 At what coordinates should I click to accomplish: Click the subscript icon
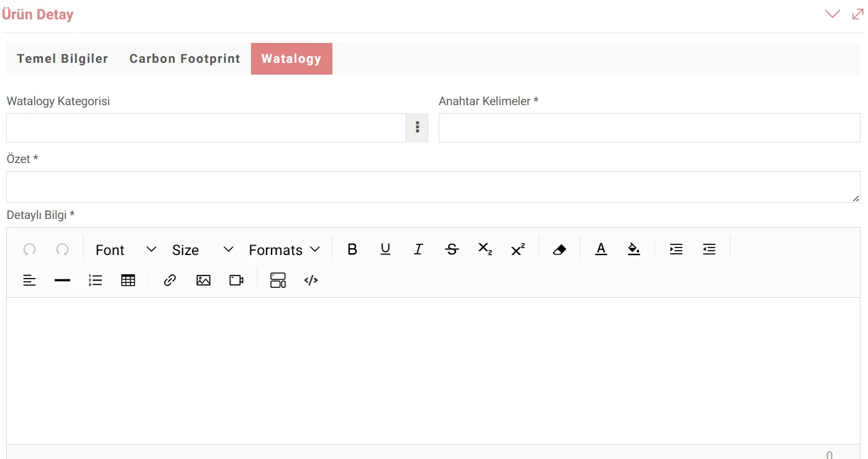485,249
